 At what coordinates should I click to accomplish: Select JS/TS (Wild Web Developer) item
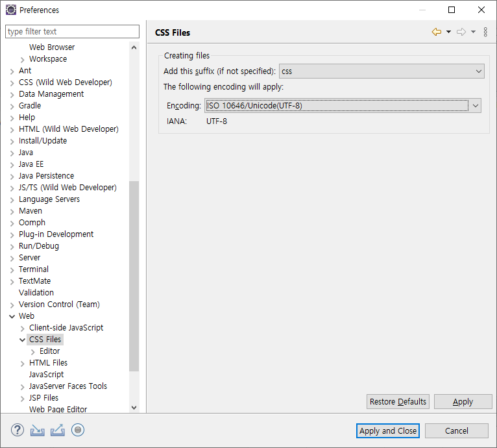coord(67,188)
